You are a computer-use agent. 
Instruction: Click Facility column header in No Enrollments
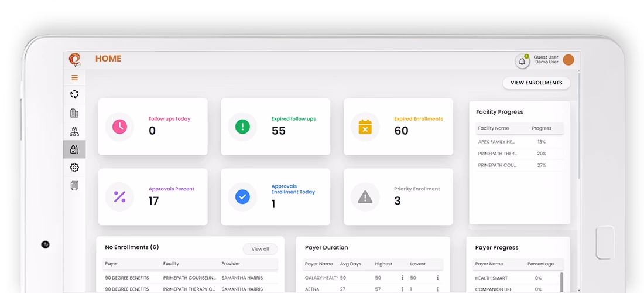coord(171,264)
